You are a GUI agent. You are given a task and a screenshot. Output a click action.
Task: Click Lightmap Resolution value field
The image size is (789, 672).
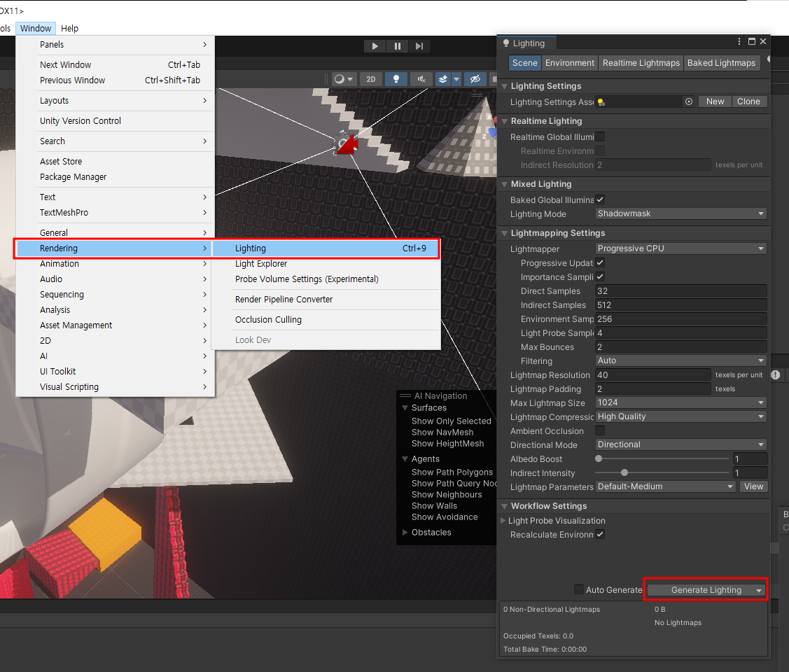click(x=653, y=374)
